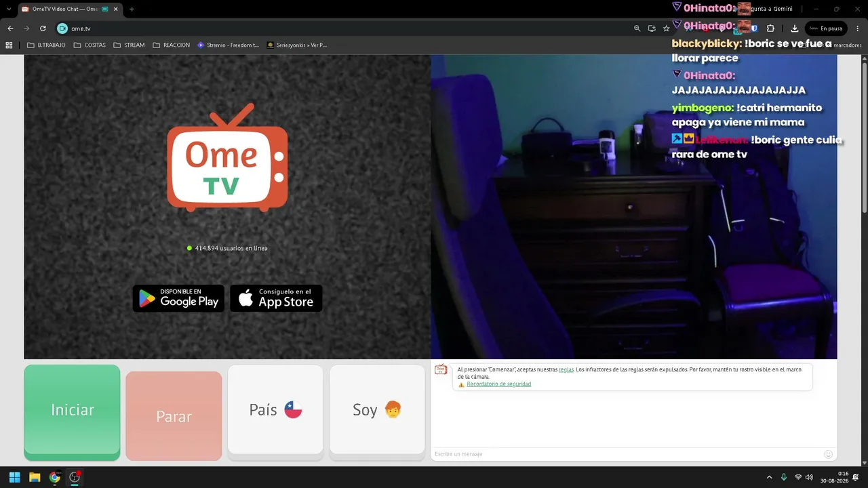868x488 pixels.
Task: Open the browser Extensions puzzle icon
Action: tap(770, 28)
